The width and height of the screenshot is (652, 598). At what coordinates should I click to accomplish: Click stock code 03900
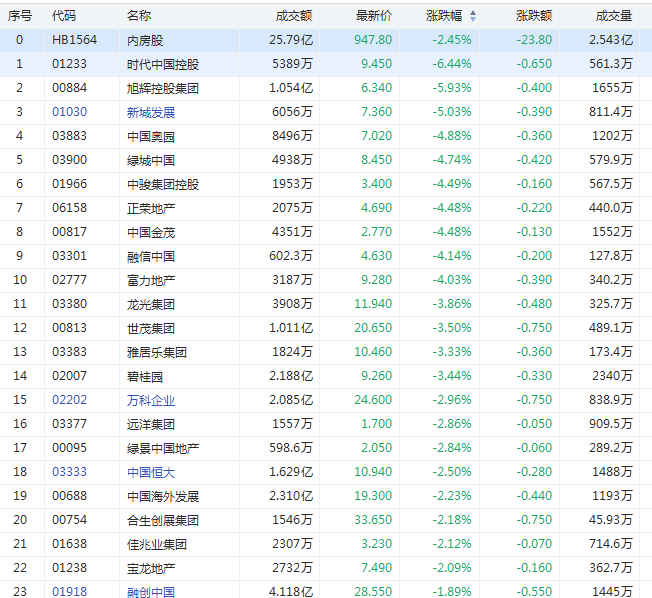pyautogui.click(x=69, y=160)
